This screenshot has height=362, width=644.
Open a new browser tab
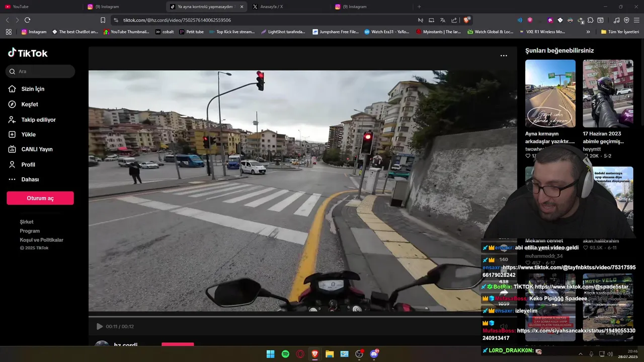point(419,7)
